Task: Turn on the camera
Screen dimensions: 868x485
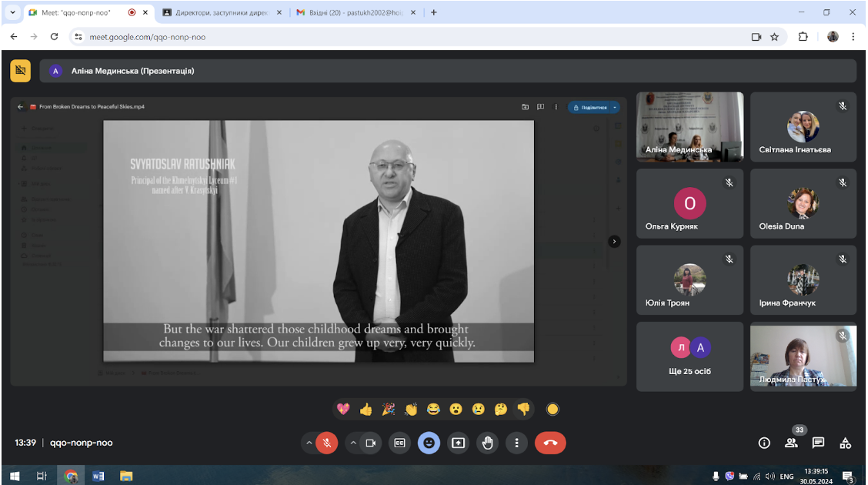Action: click(x=371, y=443)
